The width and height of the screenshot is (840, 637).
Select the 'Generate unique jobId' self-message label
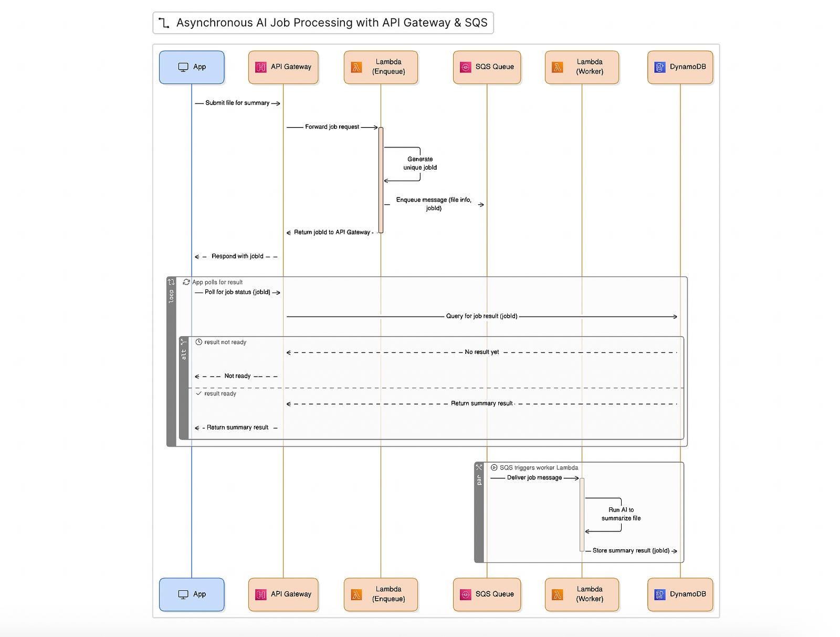420,163
